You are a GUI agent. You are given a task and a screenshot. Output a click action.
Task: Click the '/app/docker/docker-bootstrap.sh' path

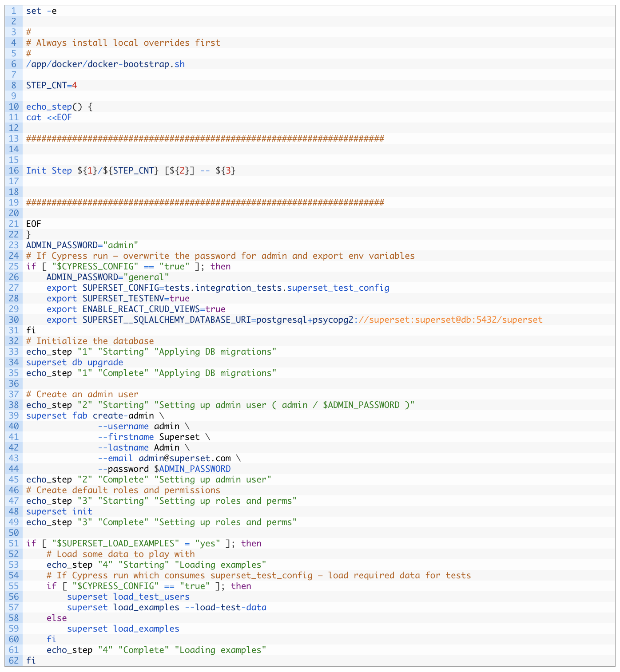[x=105, y=64]
